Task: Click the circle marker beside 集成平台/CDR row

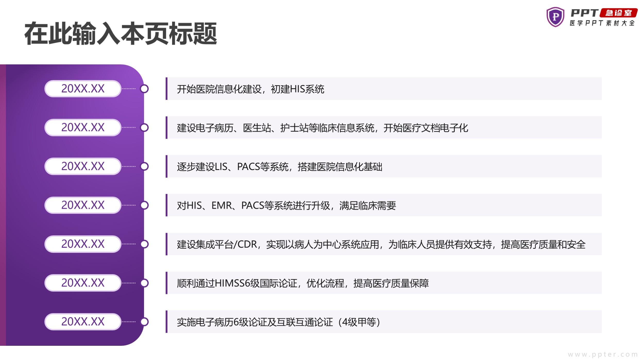Action: click(144, 244)
